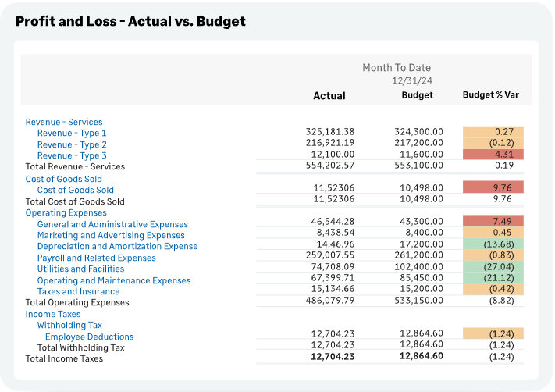555x392 pixels.
Task: Open General and Administrative Expenses link
Action: click(x=112, y=225)
